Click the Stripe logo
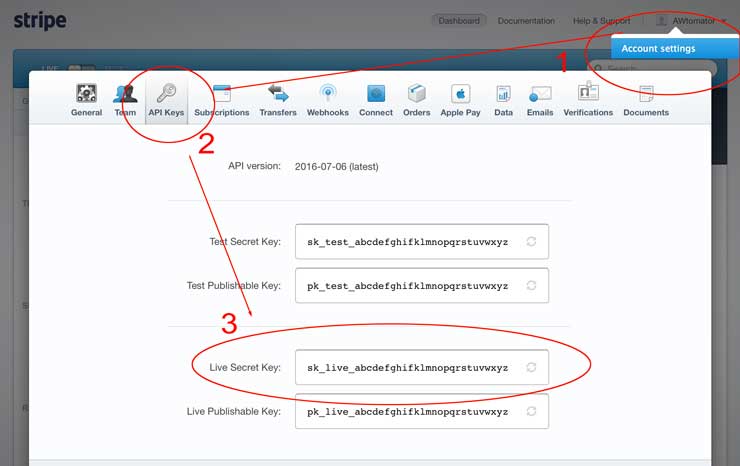 pyautogui.click(x=40, y=21)
